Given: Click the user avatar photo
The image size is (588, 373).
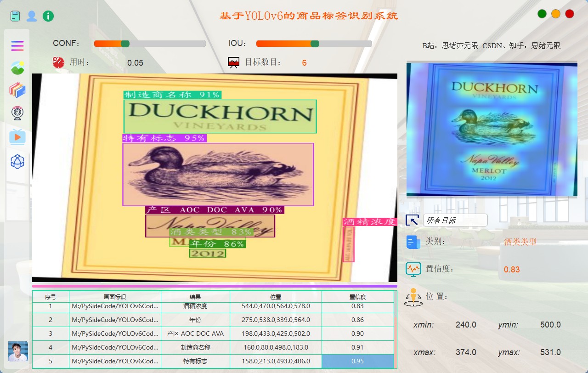Looking at the screenshot, I should point(18,351).
